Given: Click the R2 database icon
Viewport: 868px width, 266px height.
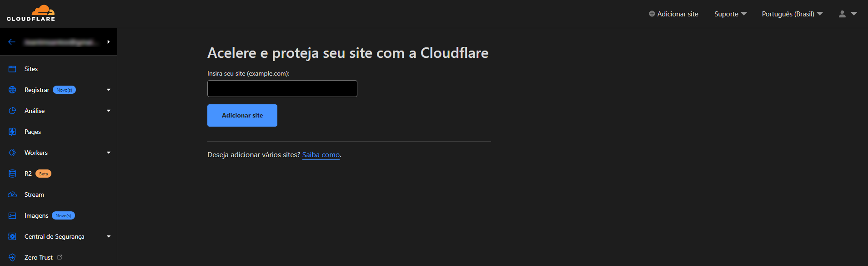Looking at the screenshot, I should pyautogui.click(x=12, y=174).
